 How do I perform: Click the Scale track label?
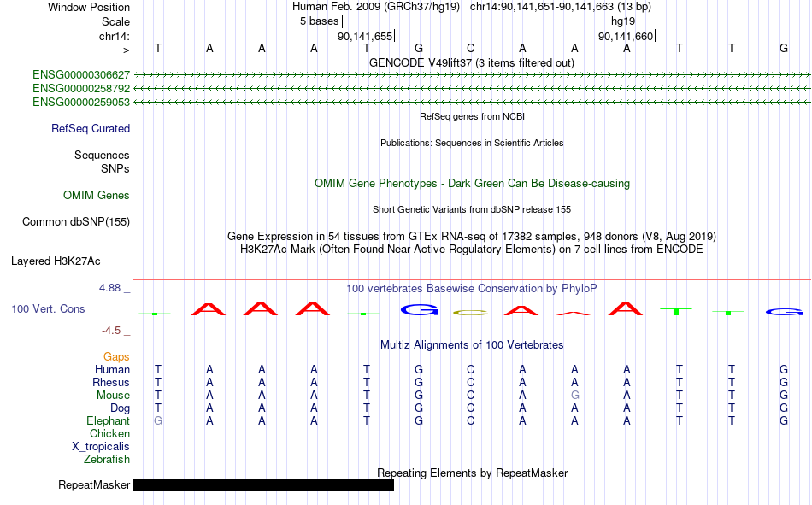pyautogui.click(x=115, y=21)
